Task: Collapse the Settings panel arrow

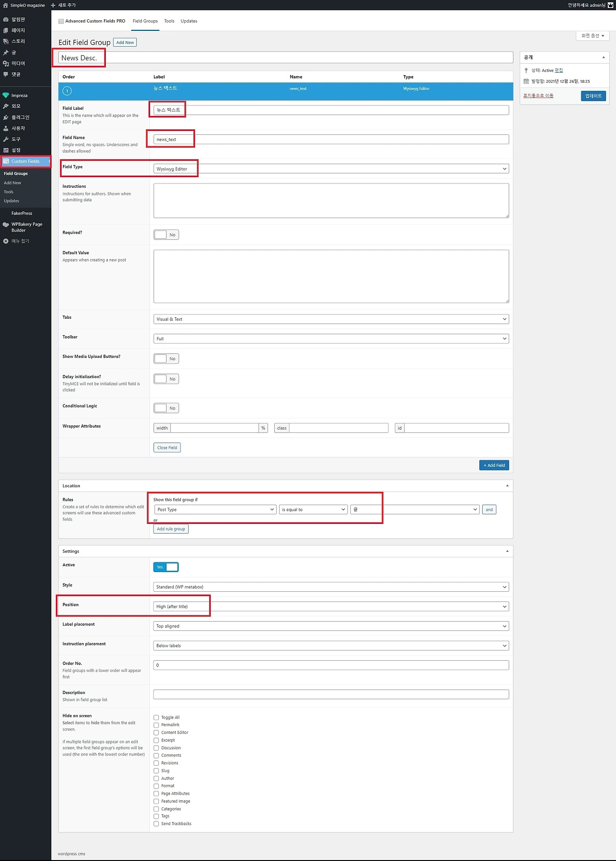Action: point(507,551)
